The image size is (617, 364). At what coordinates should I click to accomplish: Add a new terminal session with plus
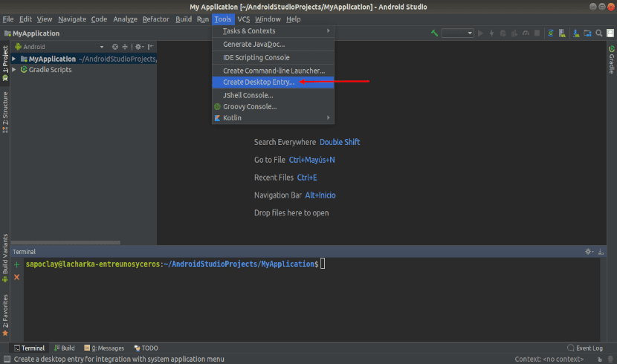pyautogui.click(x=16, y=264)
